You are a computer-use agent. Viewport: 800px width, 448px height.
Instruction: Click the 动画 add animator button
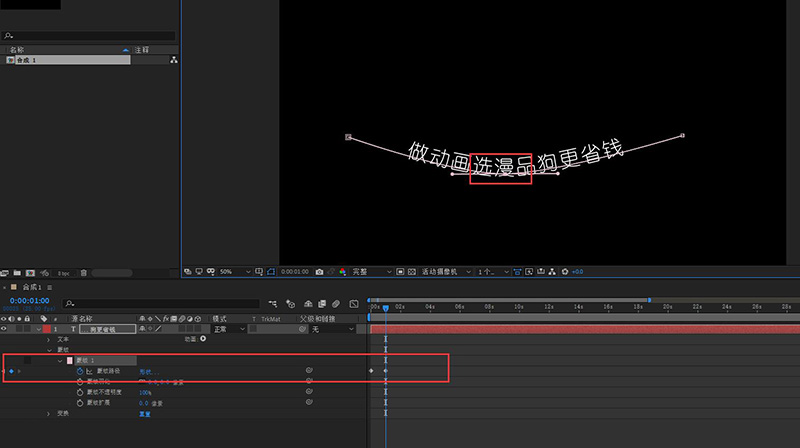pyautogui.click(x=203, y=339)
